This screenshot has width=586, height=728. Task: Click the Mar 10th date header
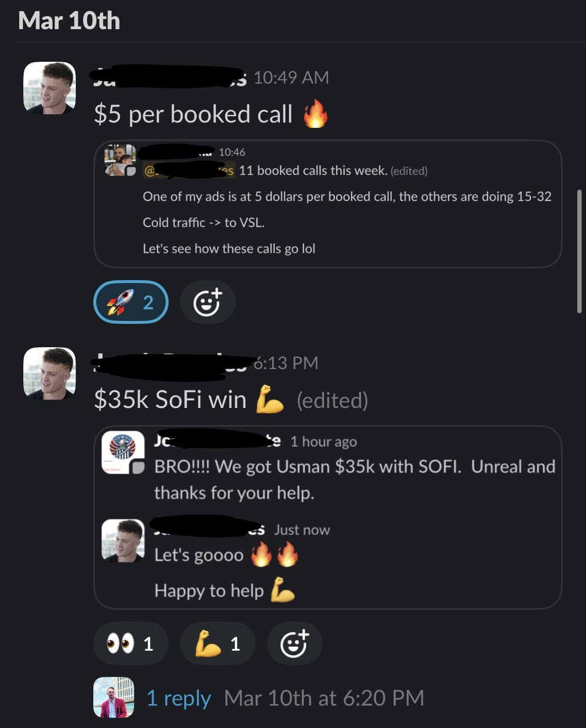click(x=69, y=21)
